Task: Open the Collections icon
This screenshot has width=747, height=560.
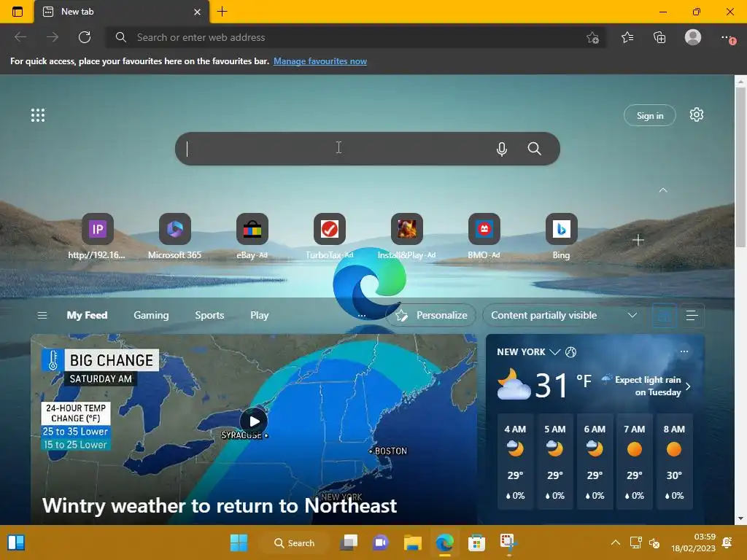Action: (x=659, y=37)
